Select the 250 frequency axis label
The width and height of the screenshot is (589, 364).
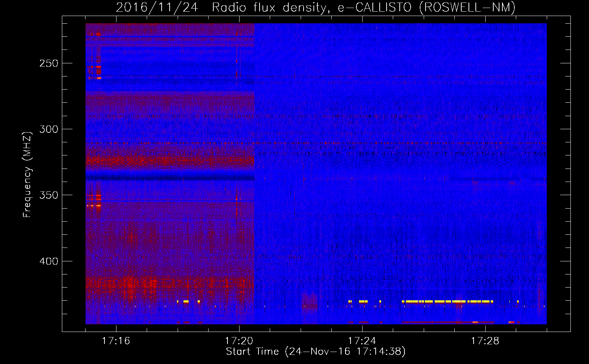(x=49, y=63)
